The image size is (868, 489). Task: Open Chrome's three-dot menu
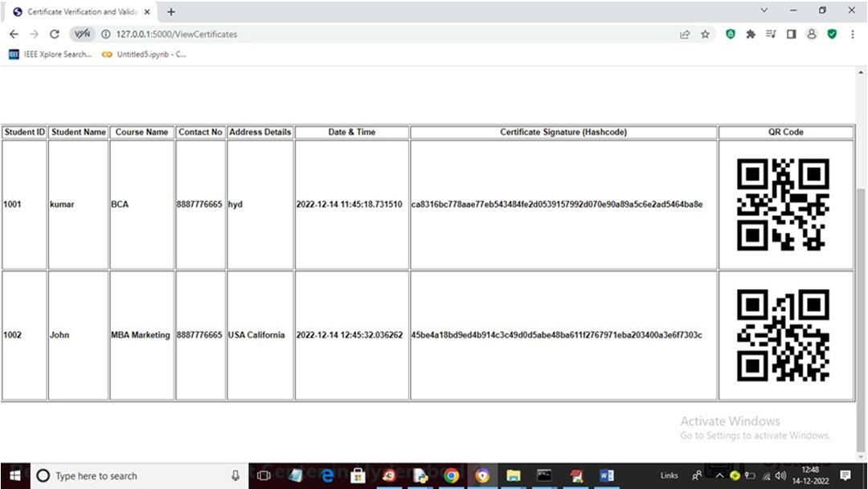[x=853, y=35]
